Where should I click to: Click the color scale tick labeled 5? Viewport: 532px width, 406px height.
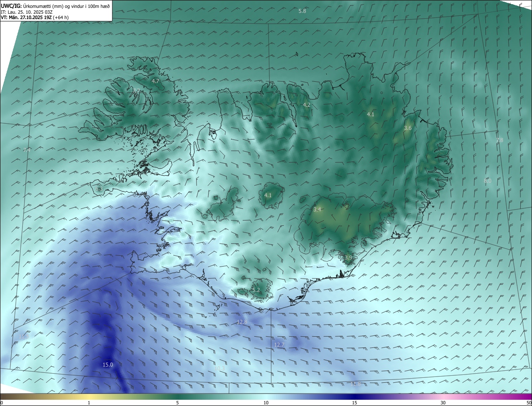click(x=177, y=403)
